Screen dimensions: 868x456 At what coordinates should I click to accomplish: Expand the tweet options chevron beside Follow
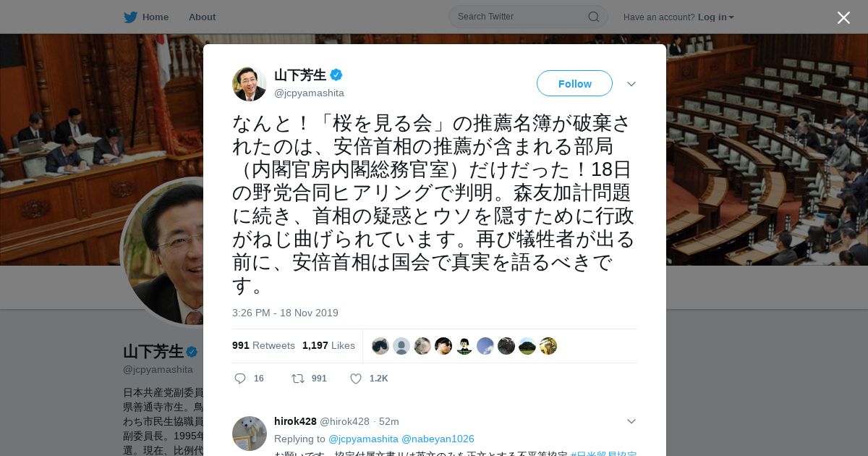coord(631,84)
